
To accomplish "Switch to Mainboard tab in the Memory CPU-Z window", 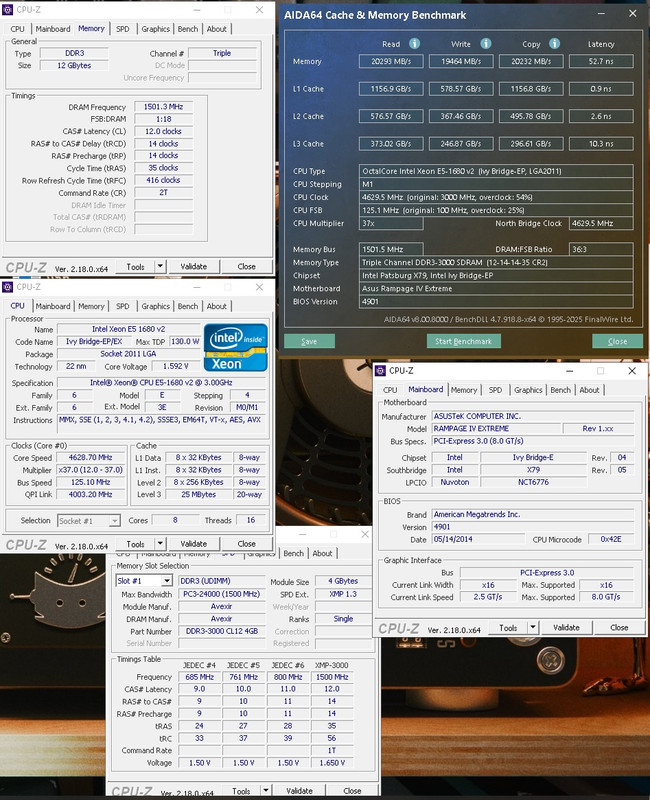I will click(53, 29).
